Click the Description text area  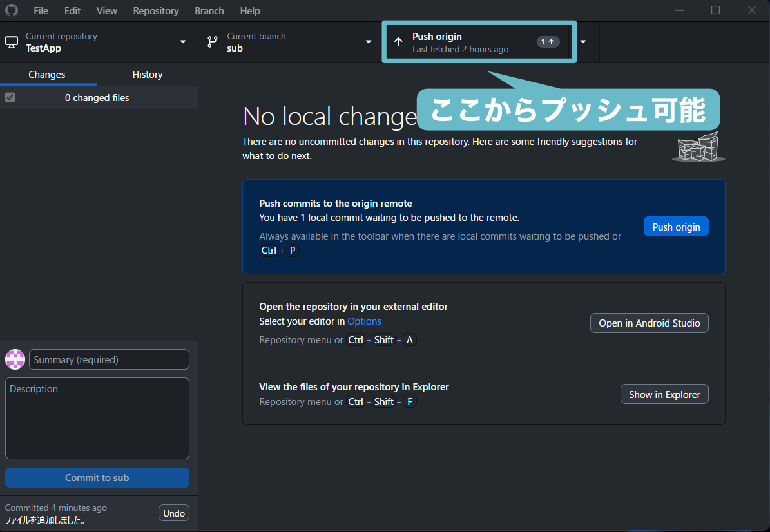coord(97,418)
